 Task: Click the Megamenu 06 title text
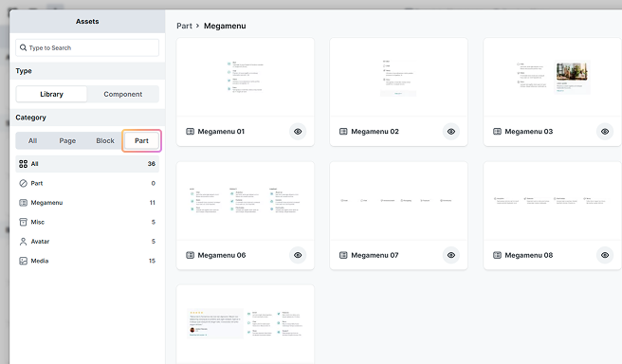[x=222, y=255]
